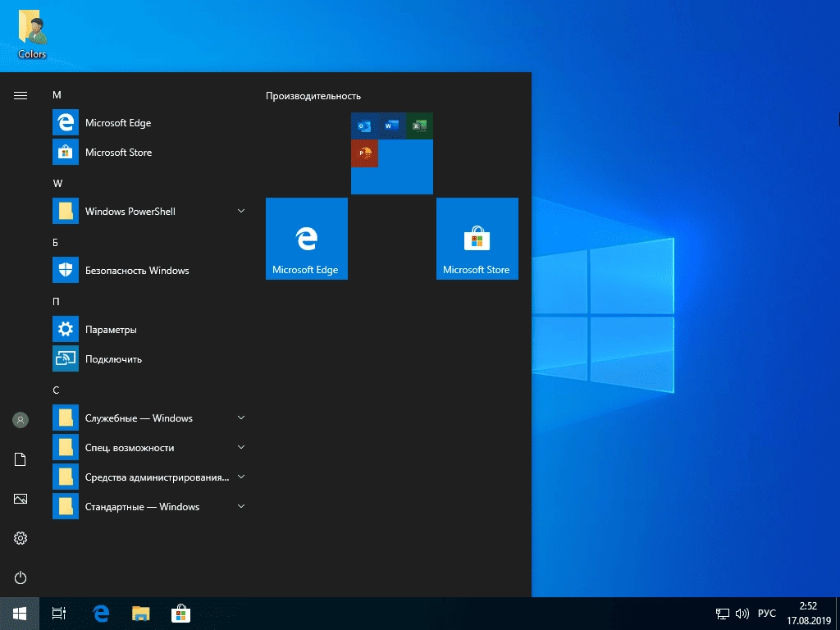Expand the Служебные — Windows chevron
840x630 pixels.
point(241,418)
